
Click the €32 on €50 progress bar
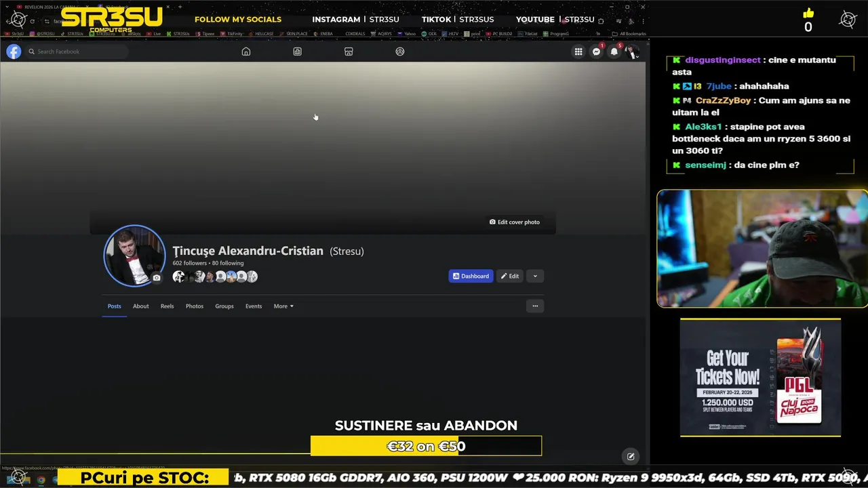426,446
